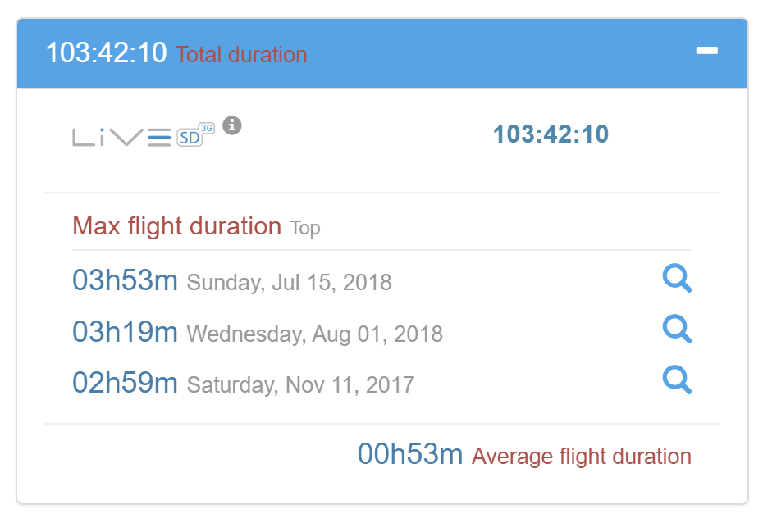Select the Wednesday, Aug 01, 2018 date text
Image resolution: width=763 pixels, height=532 pixels.
314,334
